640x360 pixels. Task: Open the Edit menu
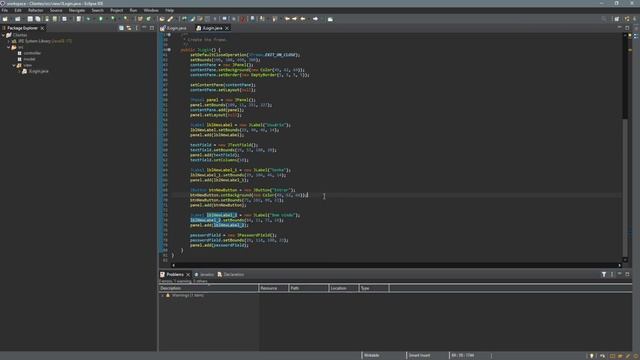pos(18,10)
